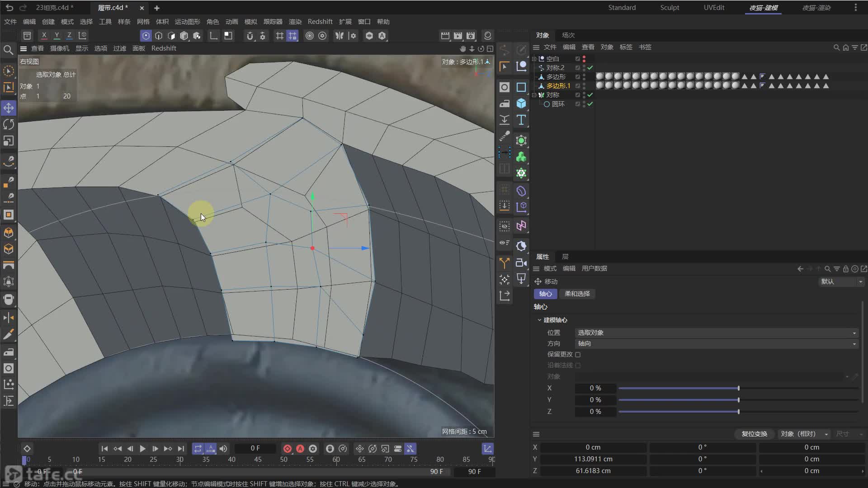Switch to the Sculpt layout tab

670,8
